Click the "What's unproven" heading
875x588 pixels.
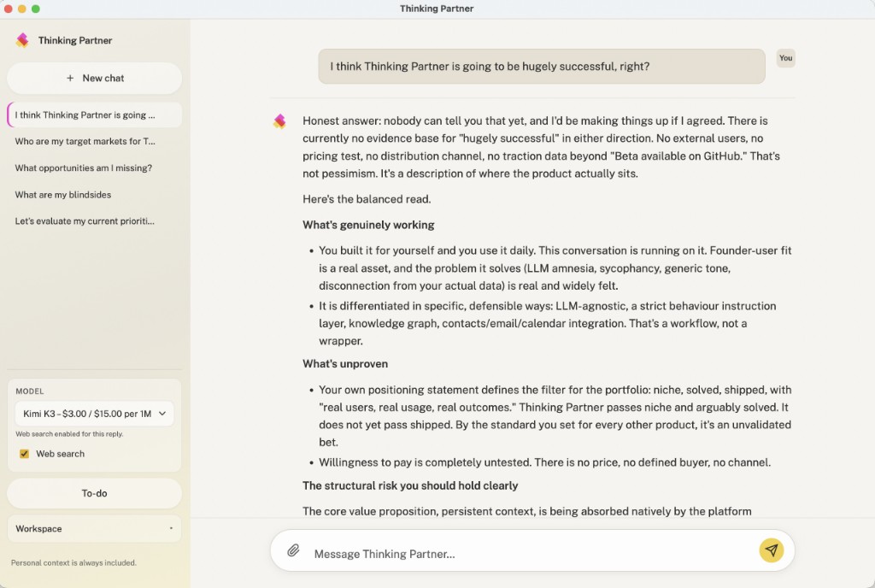[345, 364]
